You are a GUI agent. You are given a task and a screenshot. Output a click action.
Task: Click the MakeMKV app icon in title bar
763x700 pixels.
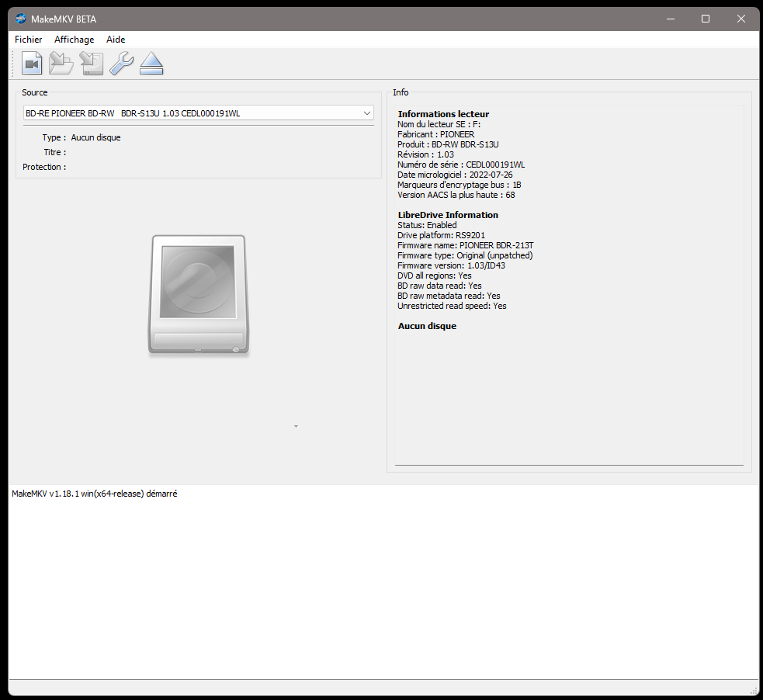(x=21, y=19)
